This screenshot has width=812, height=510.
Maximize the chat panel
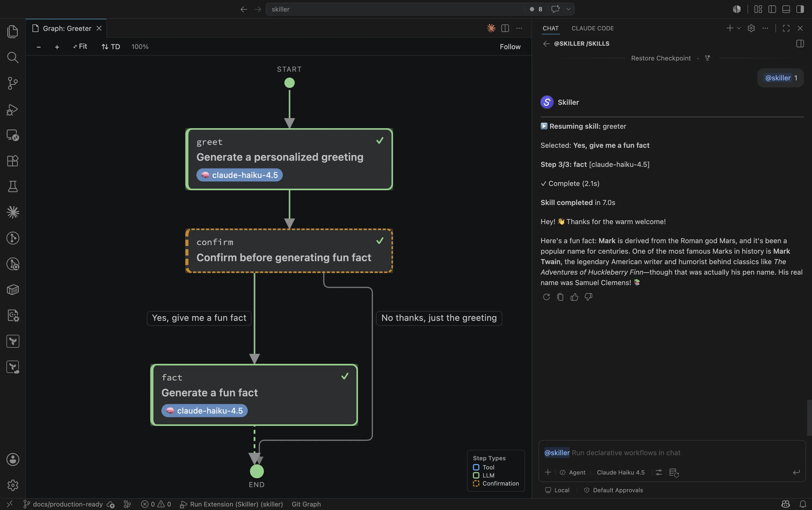[786, 28]
